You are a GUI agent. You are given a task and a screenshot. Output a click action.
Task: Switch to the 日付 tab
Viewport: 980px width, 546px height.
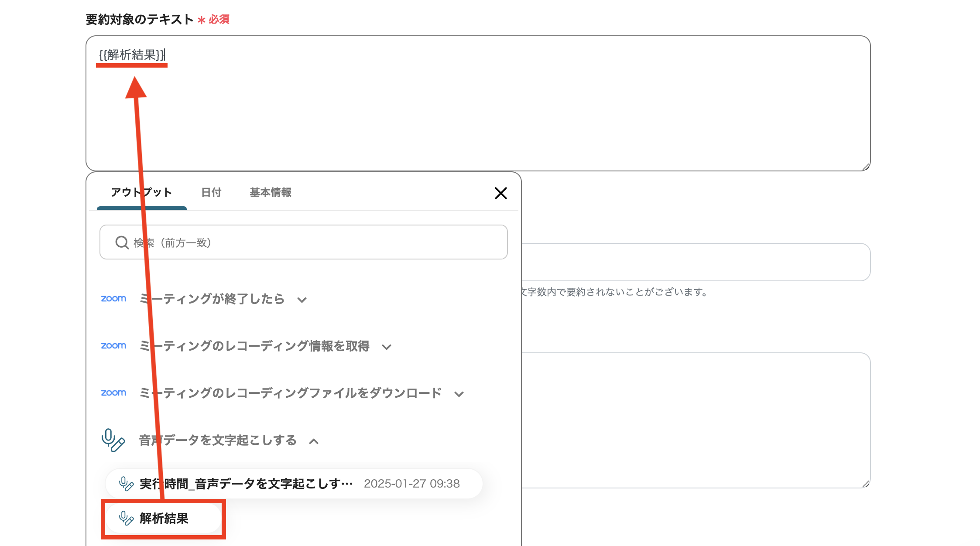pyautogui.click(x=211, y=192)
